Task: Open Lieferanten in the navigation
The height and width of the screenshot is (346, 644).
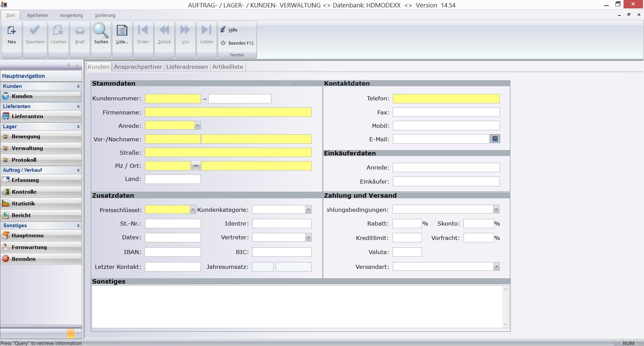Action: pyautogui.click(x=28, y=116)
